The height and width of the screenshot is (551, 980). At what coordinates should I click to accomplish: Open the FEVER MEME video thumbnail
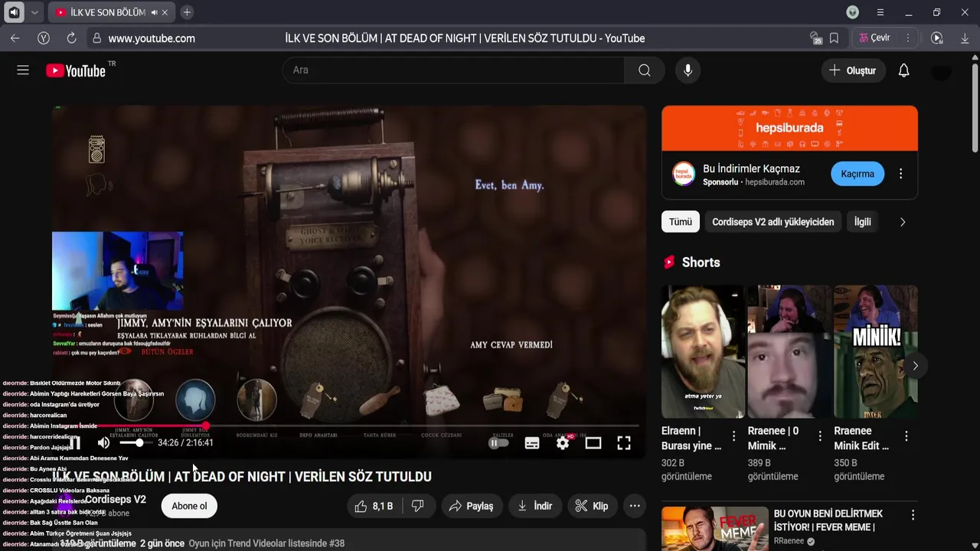tap(714, 529)
